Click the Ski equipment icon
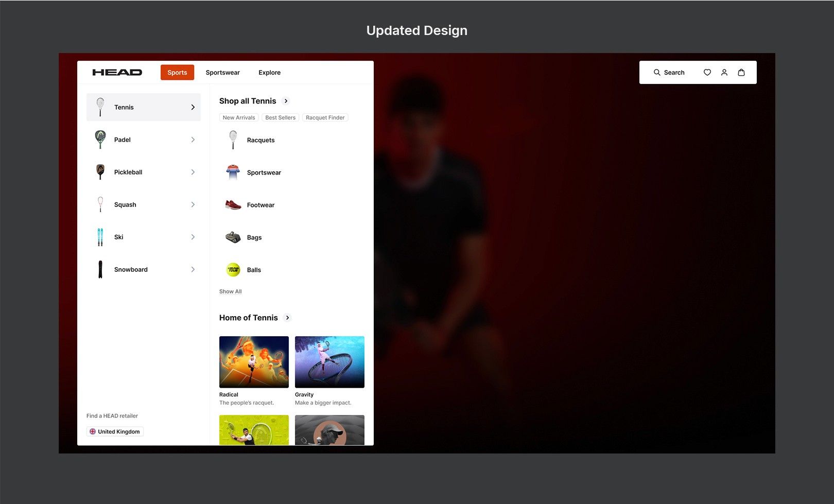Viewport: 834px width, 504px height. point(100,237)
